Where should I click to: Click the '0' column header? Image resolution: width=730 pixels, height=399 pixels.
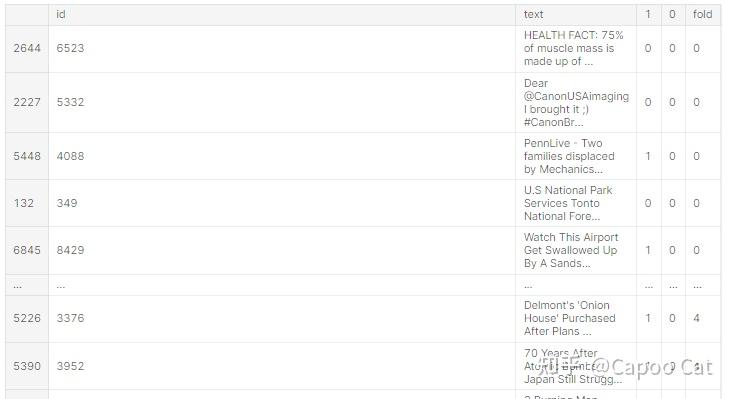(x=672, y=14)
